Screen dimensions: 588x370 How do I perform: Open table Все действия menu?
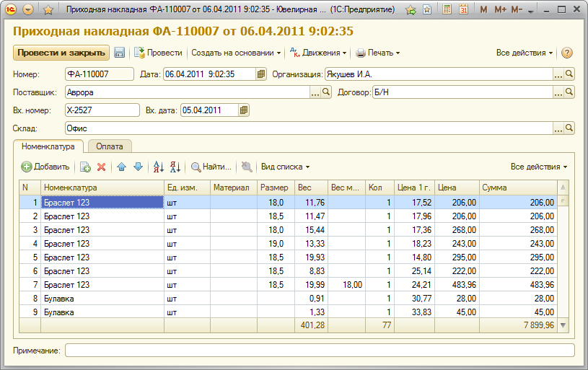click(x=539, y=167)
